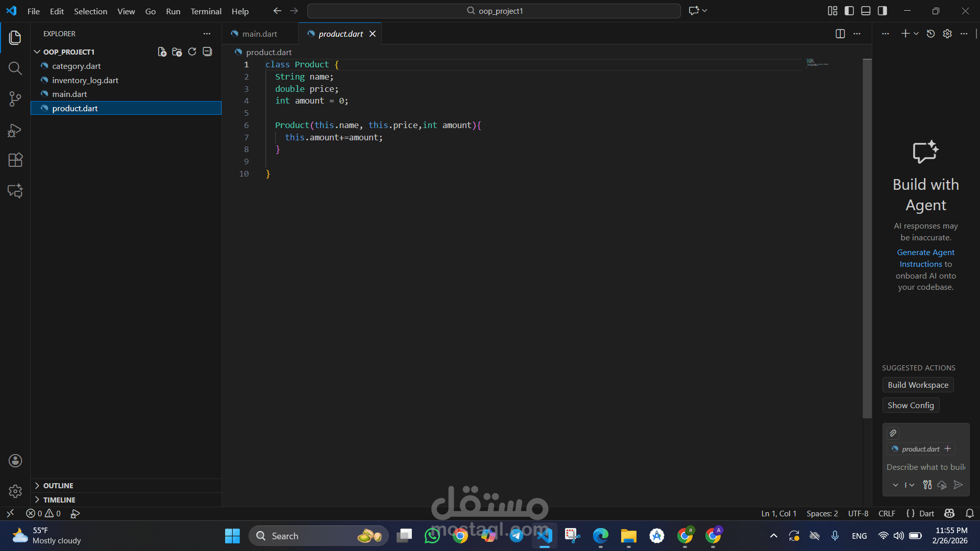Open the Source Control view

15,99
